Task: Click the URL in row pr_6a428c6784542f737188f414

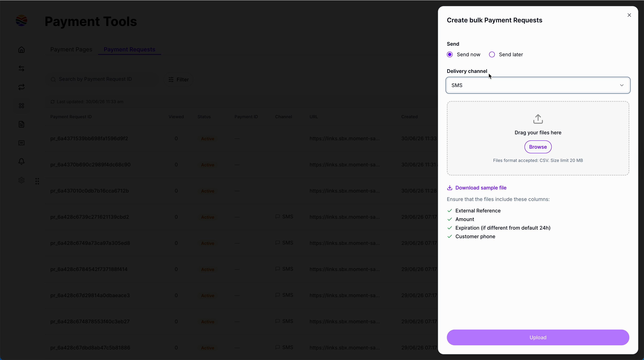Action: pos(345,269)
